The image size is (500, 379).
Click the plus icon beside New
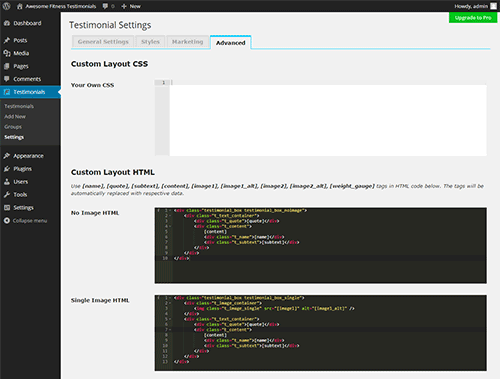point(124,6)
